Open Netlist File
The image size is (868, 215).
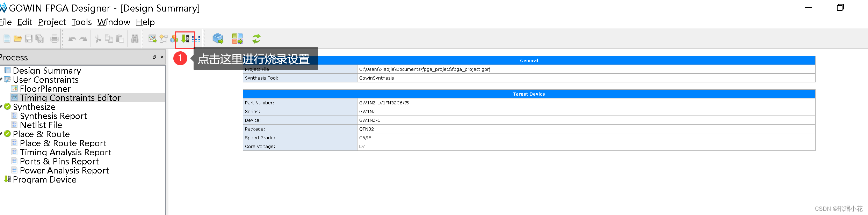41,125
